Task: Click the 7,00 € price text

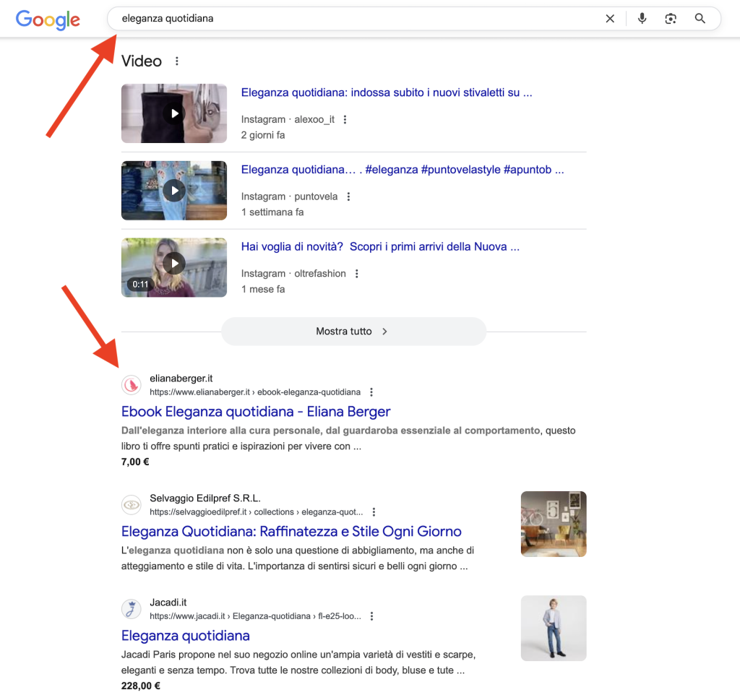Action: pos(135,462)
